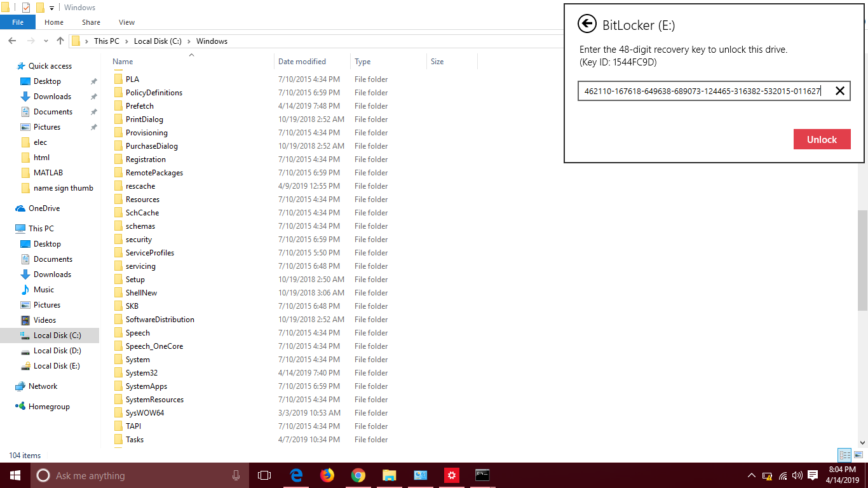The image size is (868, 488).
Task: Click the Properties icon in quick access toolbar
Action: tap(26, 8)
